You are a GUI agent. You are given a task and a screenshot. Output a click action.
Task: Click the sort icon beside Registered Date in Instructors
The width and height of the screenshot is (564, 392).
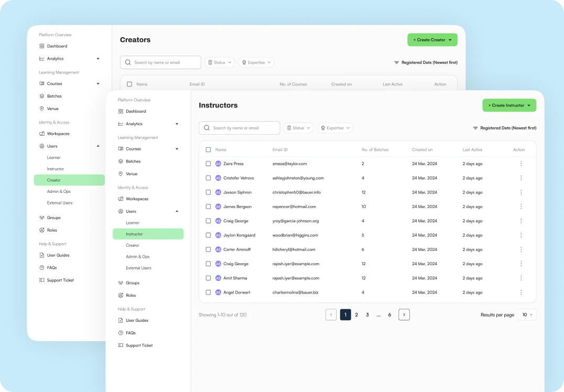click(x=475, y=128)
